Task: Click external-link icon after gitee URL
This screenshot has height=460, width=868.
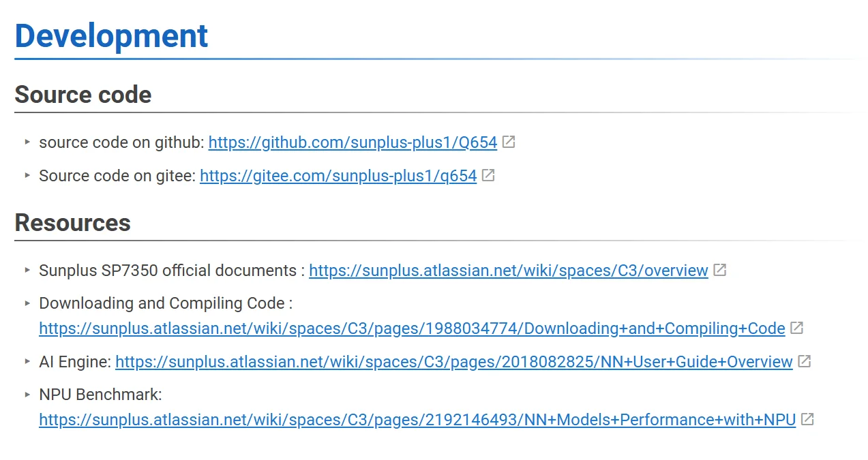Action: click(488, 176)
